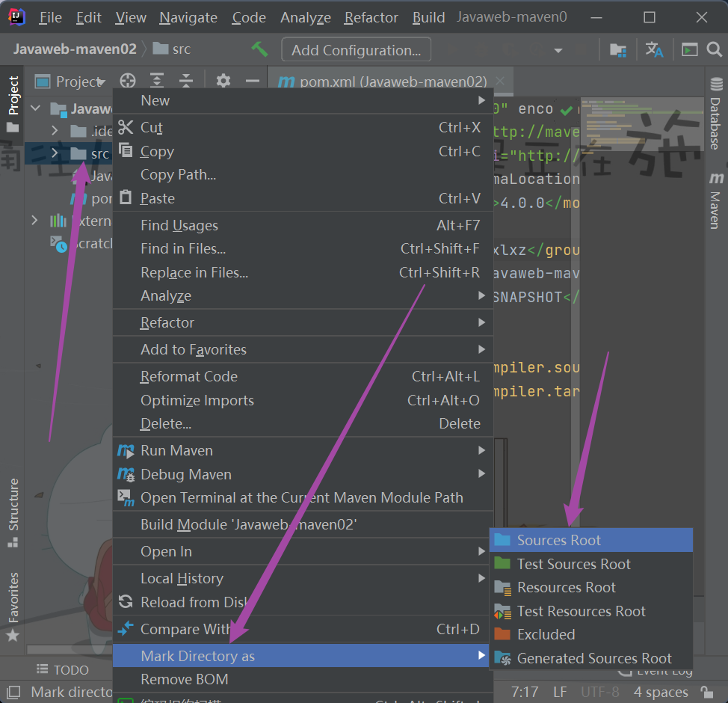728x703 pixels.
Task: Open the Refactor menu in menu bar
Action: pos(371,17)
